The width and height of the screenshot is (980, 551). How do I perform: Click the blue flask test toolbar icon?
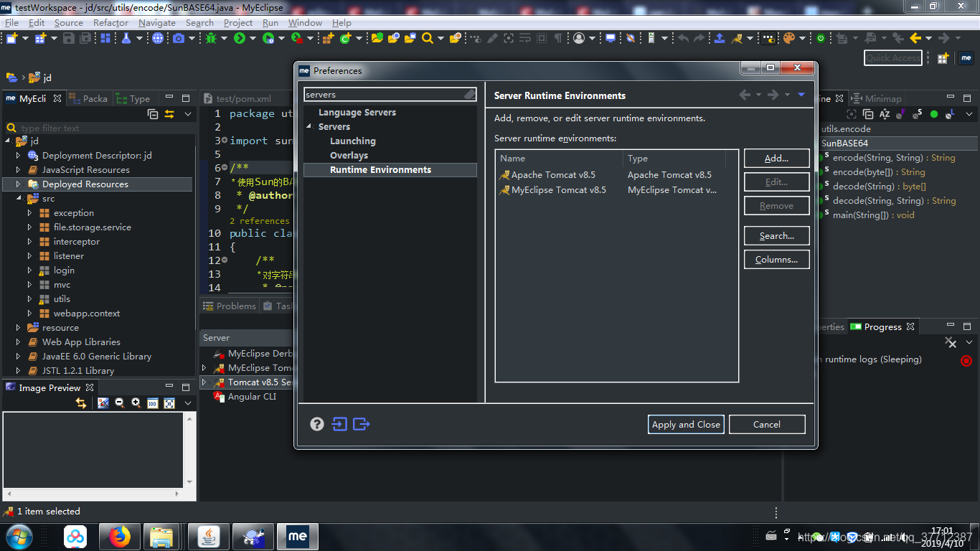point(126,38)
